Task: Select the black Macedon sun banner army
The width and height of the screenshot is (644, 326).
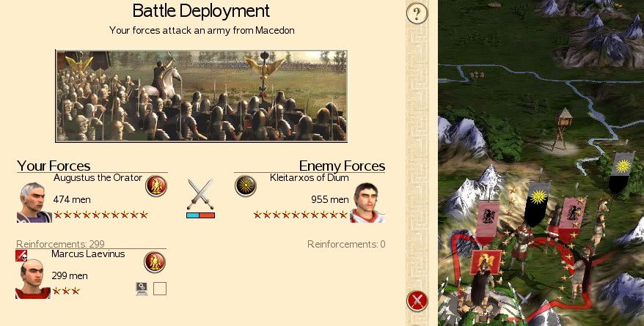Action: pos(537,204)
